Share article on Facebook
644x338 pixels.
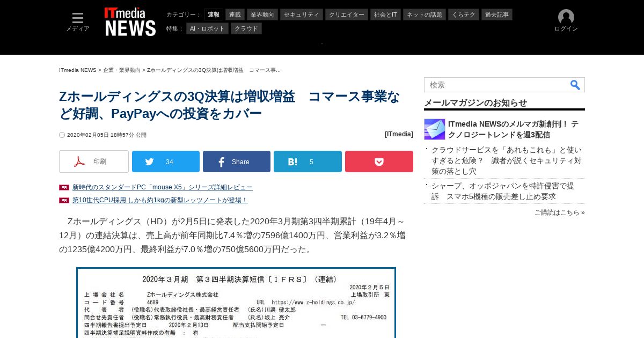[237, 161]
